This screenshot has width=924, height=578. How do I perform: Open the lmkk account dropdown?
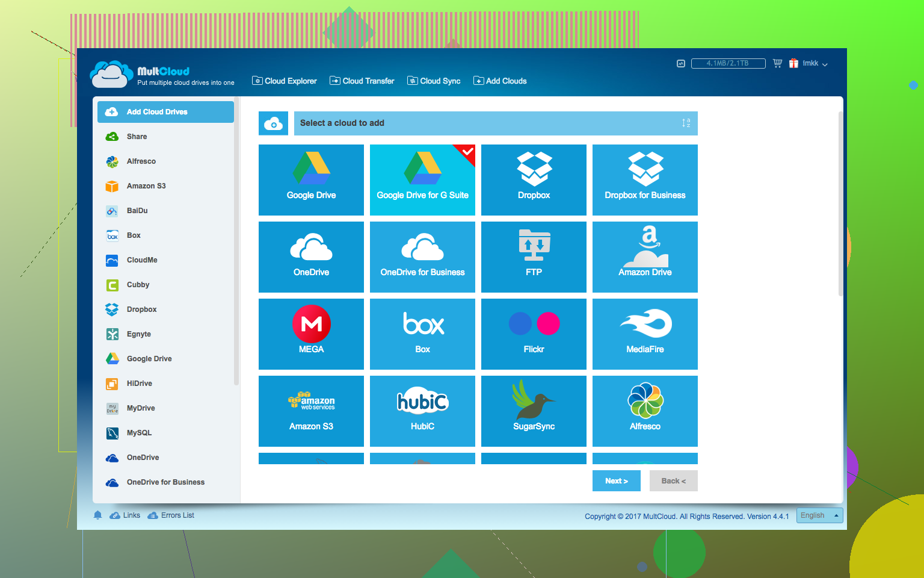coord(815,63)
